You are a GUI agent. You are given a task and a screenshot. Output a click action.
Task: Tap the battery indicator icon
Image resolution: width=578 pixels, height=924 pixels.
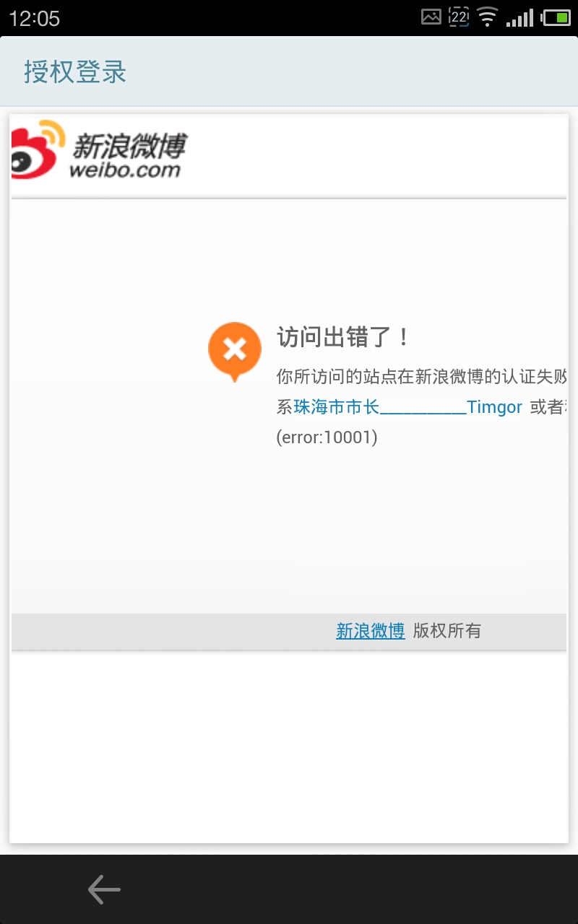click(x=556, y=17)
